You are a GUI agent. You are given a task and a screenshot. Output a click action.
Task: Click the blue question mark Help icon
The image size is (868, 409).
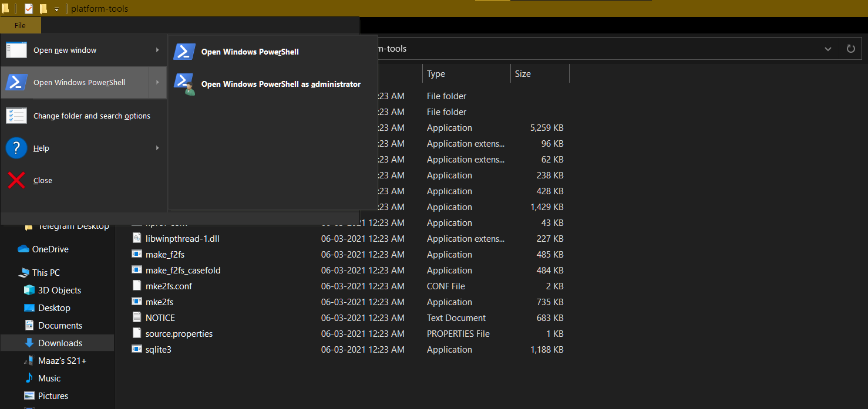point(16,148)
